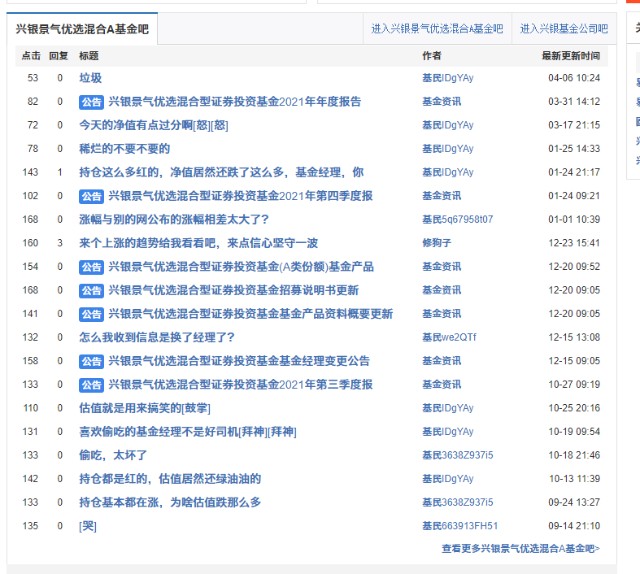This screenshot has height=574, width=640.
Task: Open post 涨幅与别的网公布的涨幅相差太大了？
Action: tap(174, 219)
